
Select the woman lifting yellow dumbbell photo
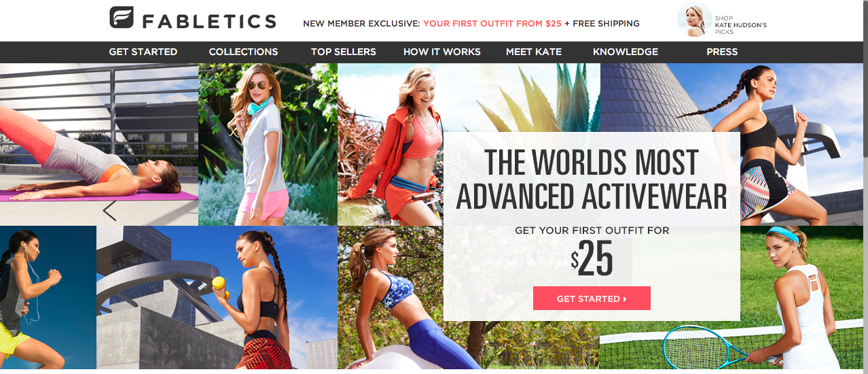point(217,297)
